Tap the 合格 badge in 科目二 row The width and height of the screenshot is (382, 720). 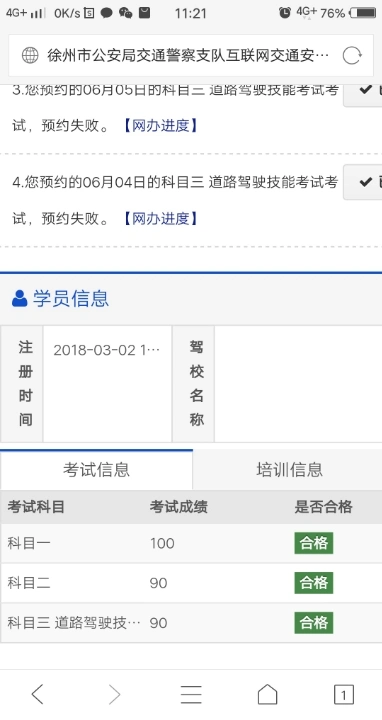pyautogui.click(x=314, y=583)
